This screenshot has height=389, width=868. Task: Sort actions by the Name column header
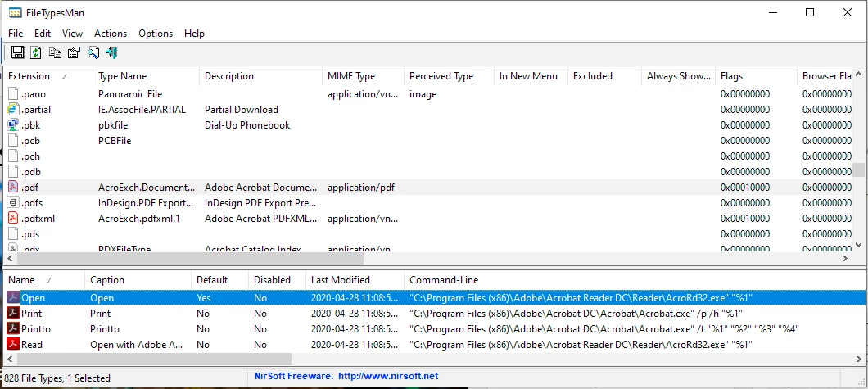pyautogui.click(x=43, y=280)
